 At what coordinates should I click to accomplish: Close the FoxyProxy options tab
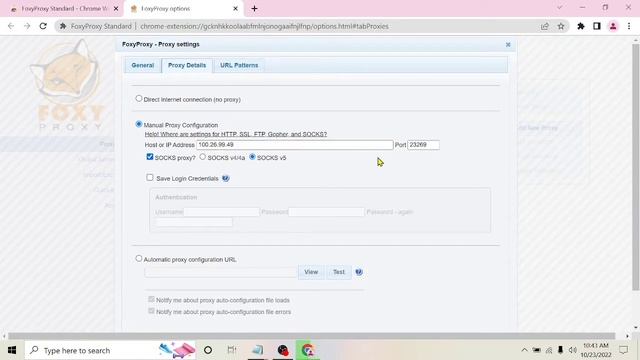pos(236,9)
